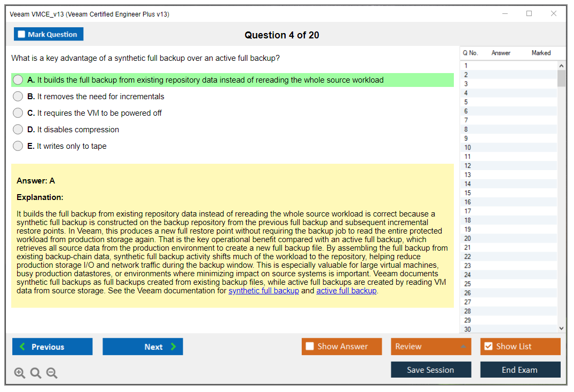Select question 20 in the list
574x392 pixels.
(508, 238)
